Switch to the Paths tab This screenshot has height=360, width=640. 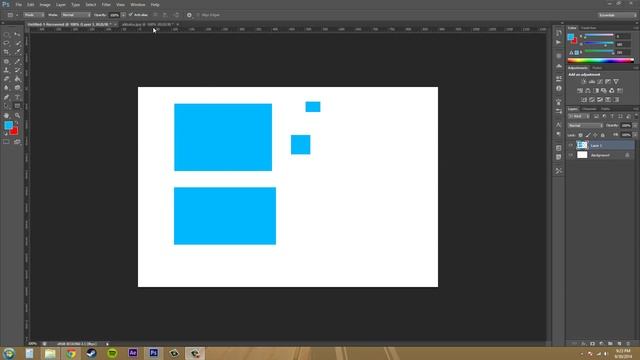click(606, 109)
